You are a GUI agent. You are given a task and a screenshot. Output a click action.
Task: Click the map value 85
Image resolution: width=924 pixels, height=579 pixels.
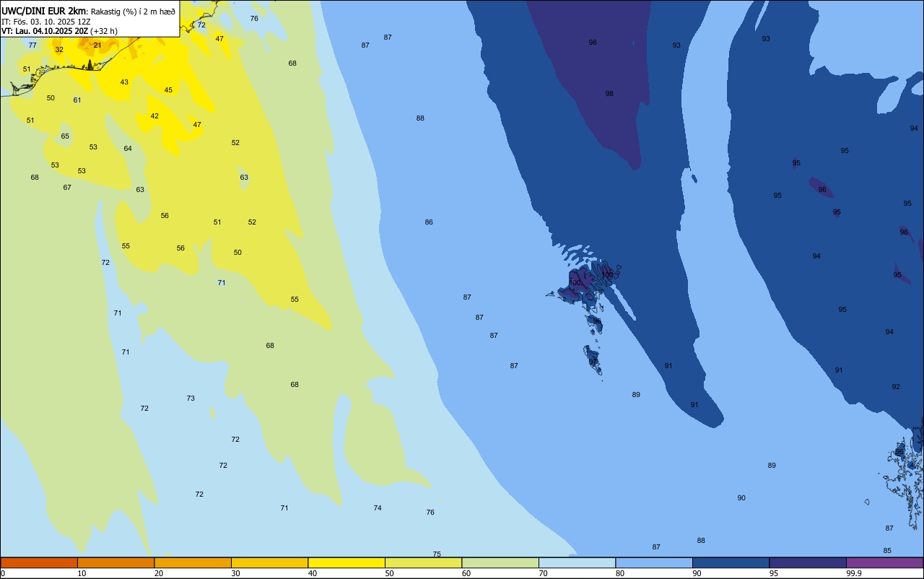pos(887,551)
